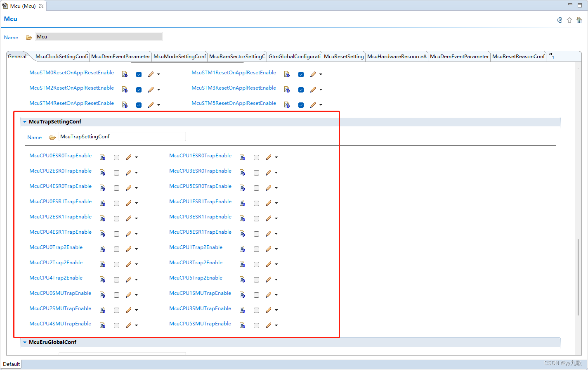The height and width of the screenshot is (370, 588).
Task: Open dropdown arrow beside McuCPU5ESR1TrapEnable pencil
Action: pyautogui.click(x=276, y=234)
